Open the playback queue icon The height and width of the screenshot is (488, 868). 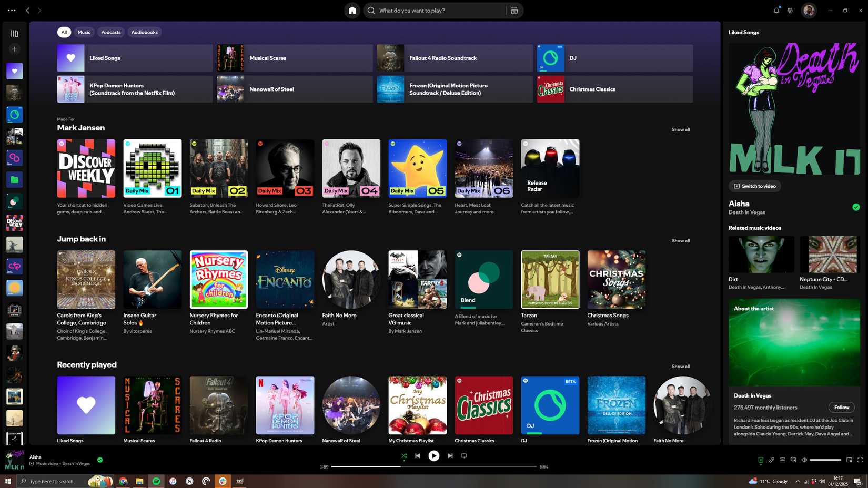click(x=783, y=460)
